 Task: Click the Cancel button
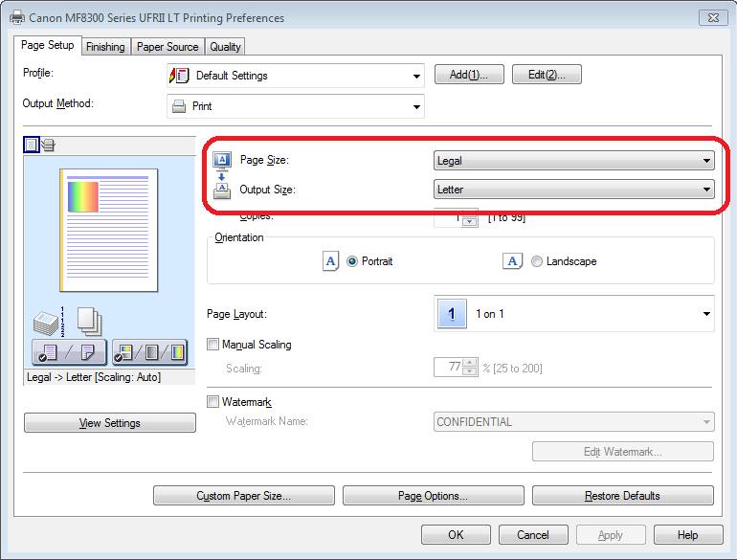click(533, 534)
